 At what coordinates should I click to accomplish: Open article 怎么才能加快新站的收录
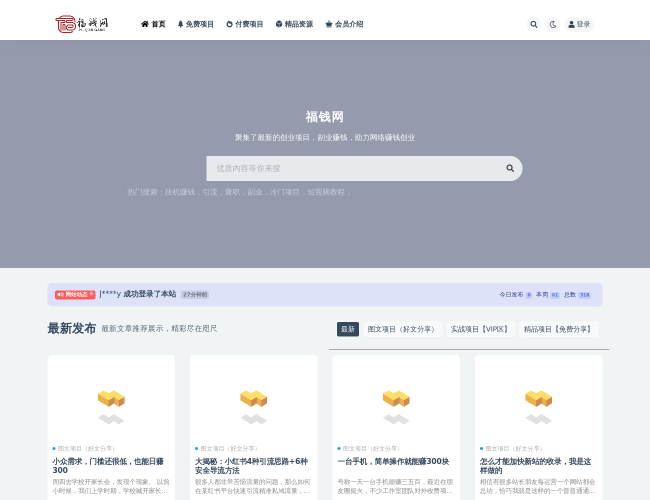536,466
